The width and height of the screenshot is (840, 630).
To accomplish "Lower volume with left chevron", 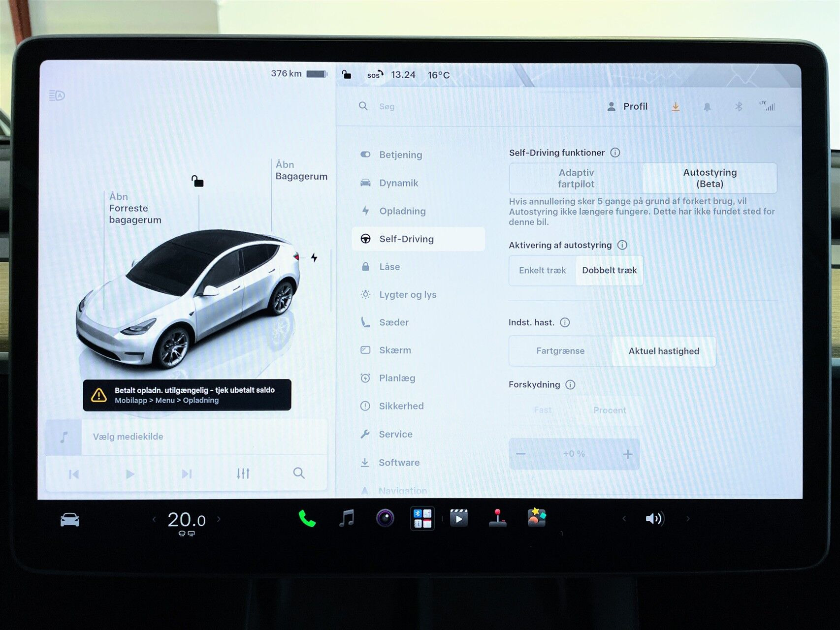I will 624,518.
